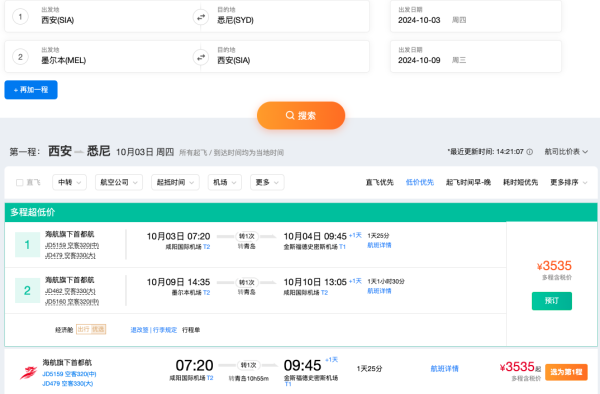Open 航班详情 in the bottom flight row
This screenshot has height=394, width=600.
coord(444,369)
